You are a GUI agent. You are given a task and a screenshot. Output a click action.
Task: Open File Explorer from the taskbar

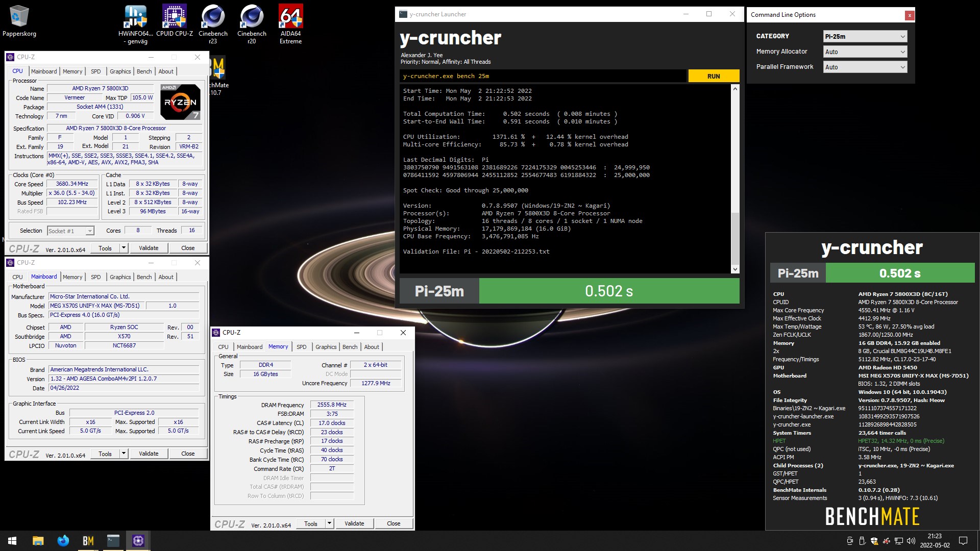click(x=38, y=541)
